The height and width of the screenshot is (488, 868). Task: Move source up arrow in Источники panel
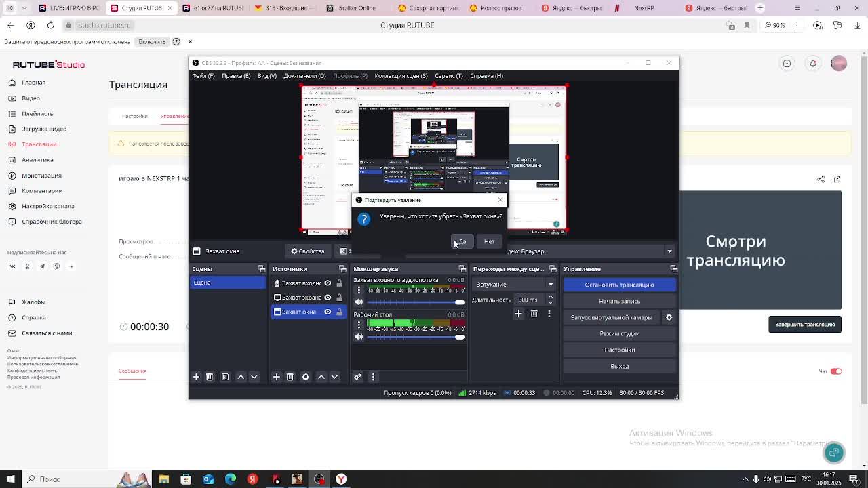[321, 377]
